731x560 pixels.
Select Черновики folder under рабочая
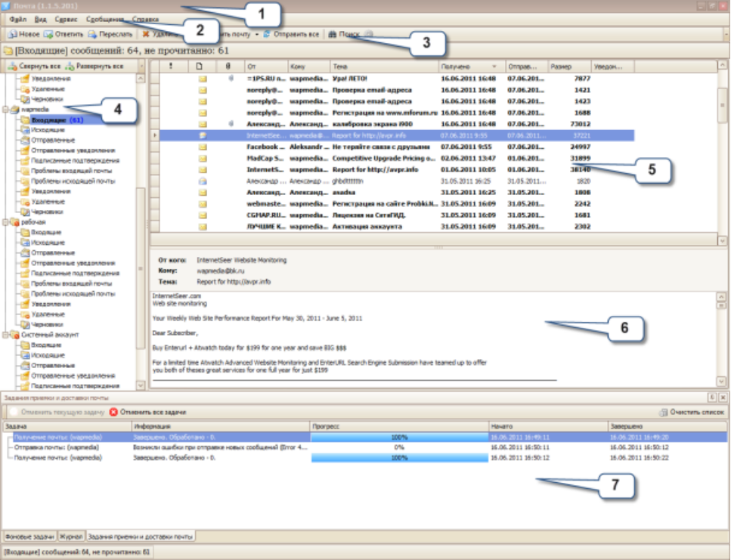coord(47,325)
